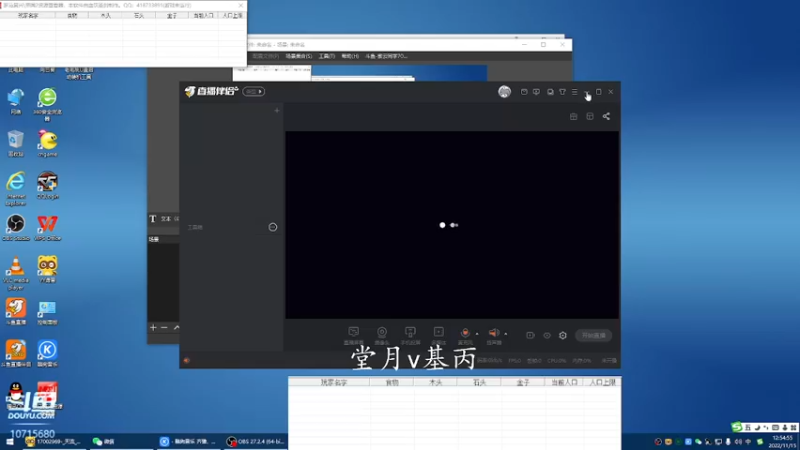Click the skin/shirt icon in title bar

[x=562, y=92]
